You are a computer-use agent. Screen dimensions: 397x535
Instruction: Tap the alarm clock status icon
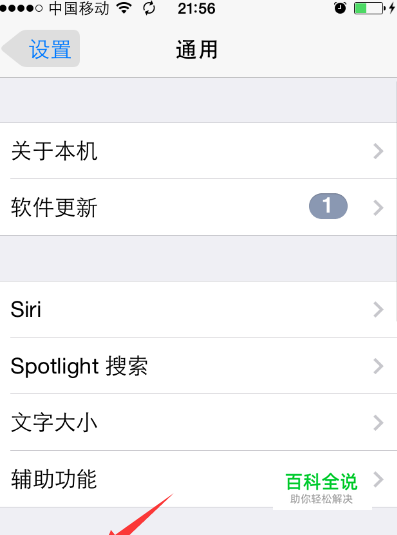tap(340, 8)
